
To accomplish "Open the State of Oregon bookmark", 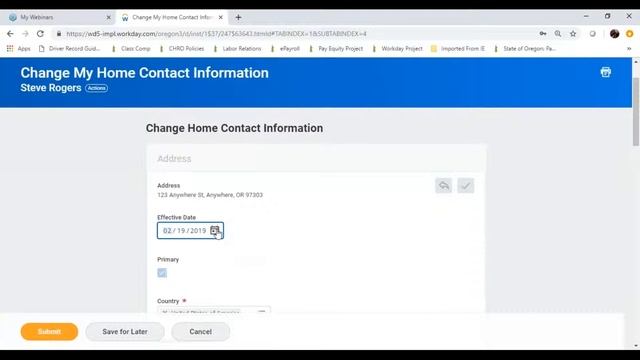I will (x=524, y=49).
